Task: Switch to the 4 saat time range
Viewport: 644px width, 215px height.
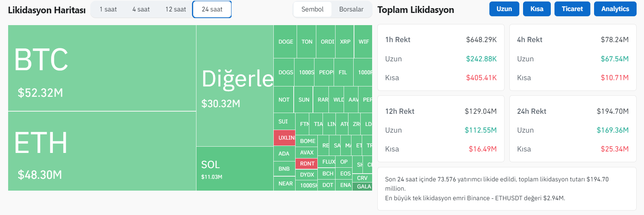Action: [141, 9]
